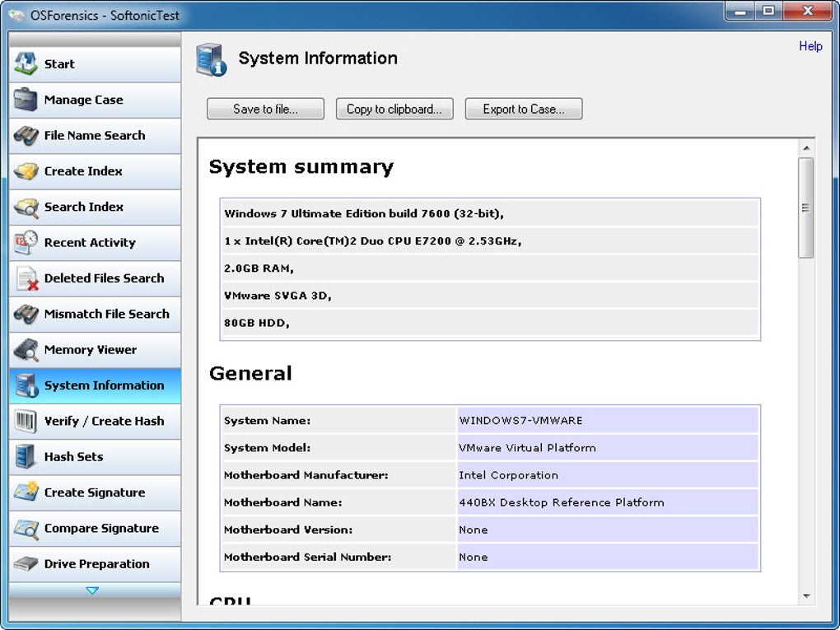
Task: Click the Memory Viewer magnifier icon
Action: point(26,350)
